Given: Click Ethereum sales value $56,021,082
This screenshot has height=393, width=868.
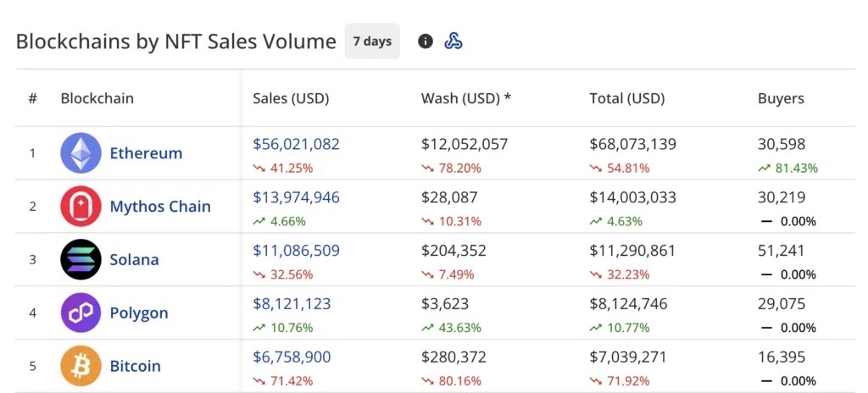Looking at the screenshot, I should (296, 145).
